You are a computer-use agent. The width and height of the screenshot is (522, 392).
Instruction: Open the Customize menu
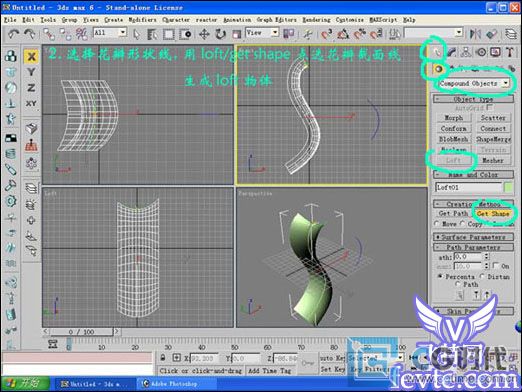[349, 20]
